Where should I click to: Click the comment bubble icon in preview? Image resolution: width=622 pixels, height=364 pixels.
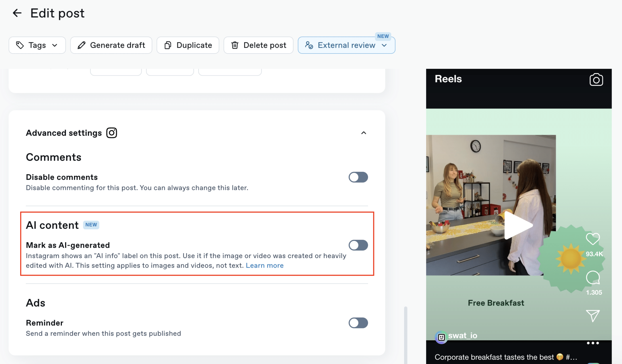click(593, 278)
